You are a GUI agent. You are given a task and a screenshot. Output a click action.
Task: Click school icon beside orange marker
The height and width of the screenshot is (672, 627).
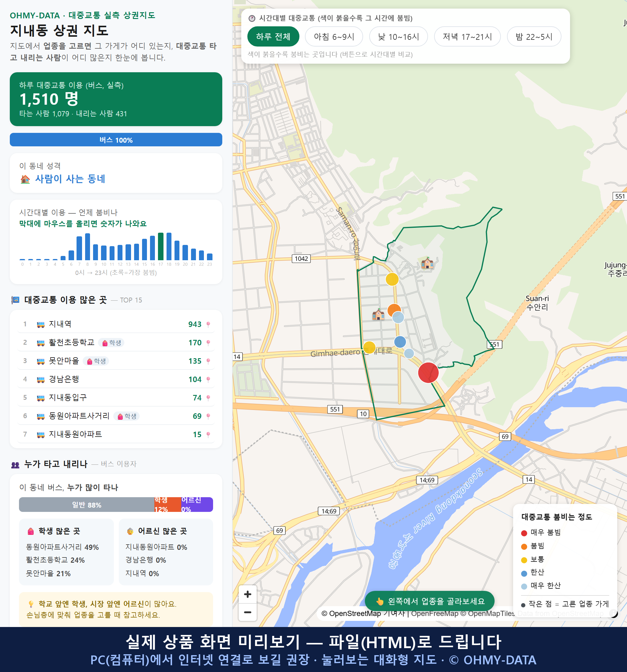pyautogui.click(x=378, y=314)
